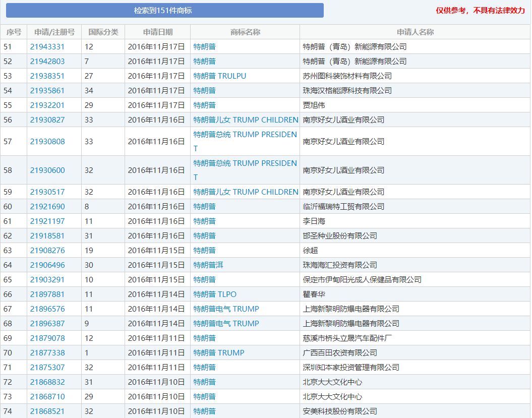Screen dimensions: 532x418
Task: Open registration number 21930827
Action: tap(47, 120)
